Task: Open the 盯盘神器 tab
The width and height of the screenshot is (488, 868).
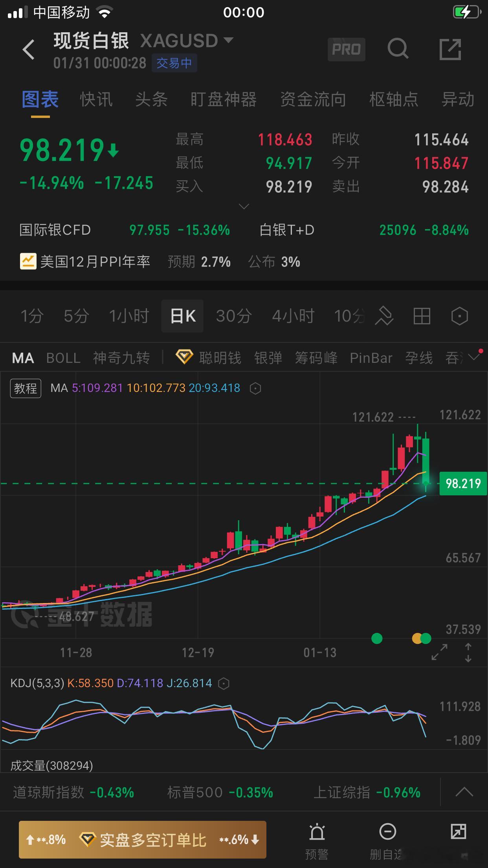Action: pyautogui.click(x=224, y=99)
